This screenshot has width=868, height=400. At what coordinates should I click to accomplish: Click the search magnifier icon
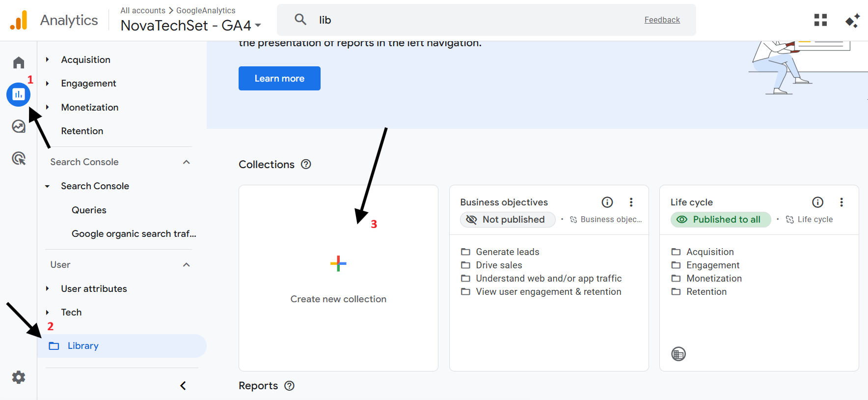[300, 20]
